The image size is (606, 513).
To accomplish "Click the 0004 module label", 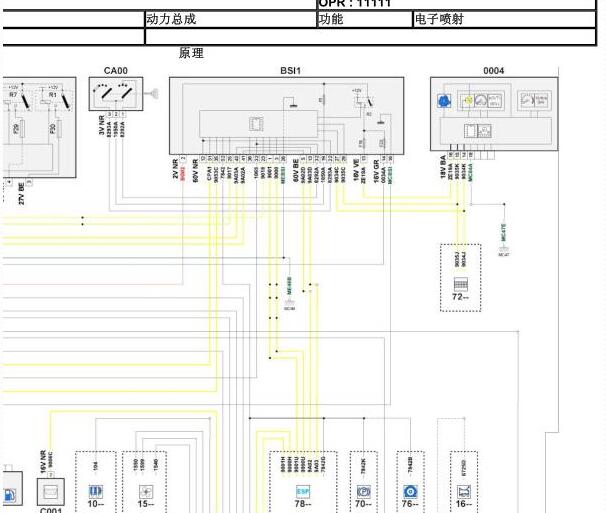I will pos(494,71).
